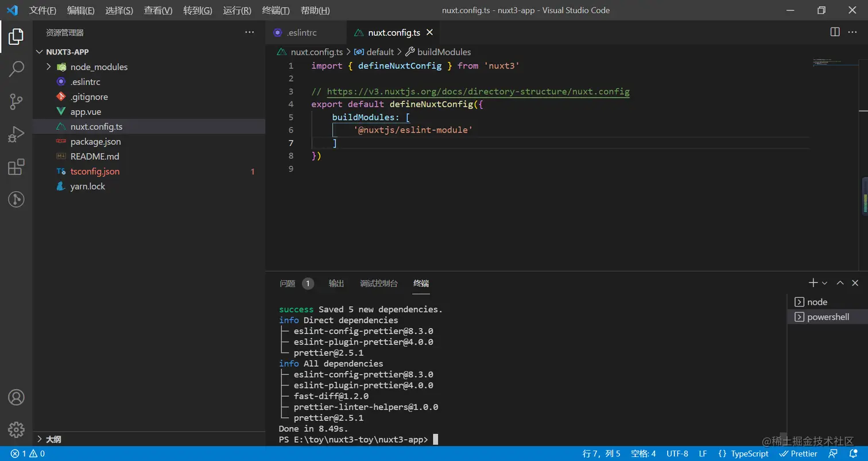Screen dimensions: 868x461
Task: Switch to the .eslintrc editor tab
Action: click(307, 33)
